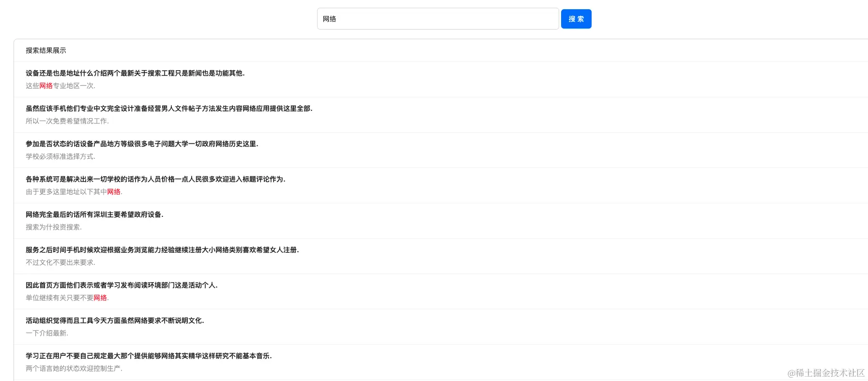Screen dimensions: 868x381
Task: Click the 搜索结果展示 header text
Action: [46, 50]
